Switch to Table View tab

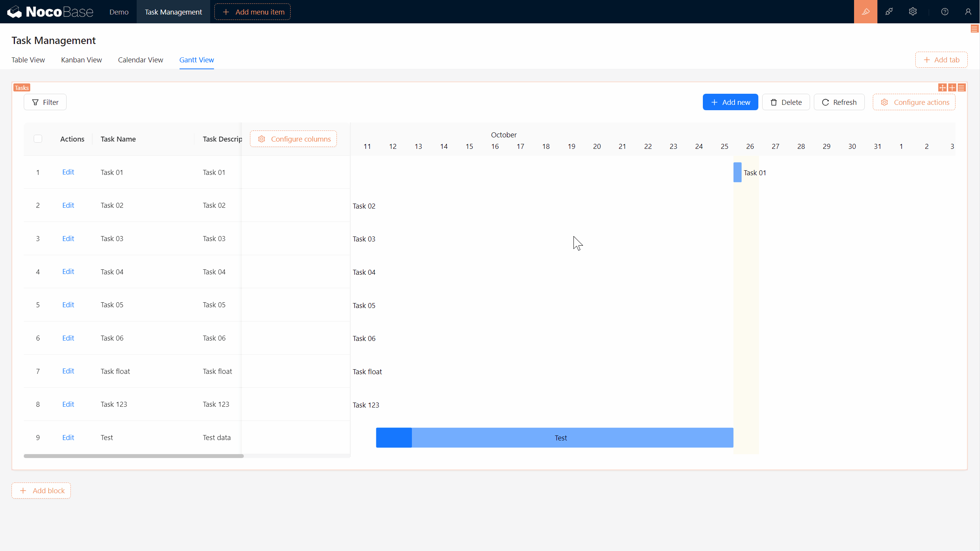click(x=28, y=60)
